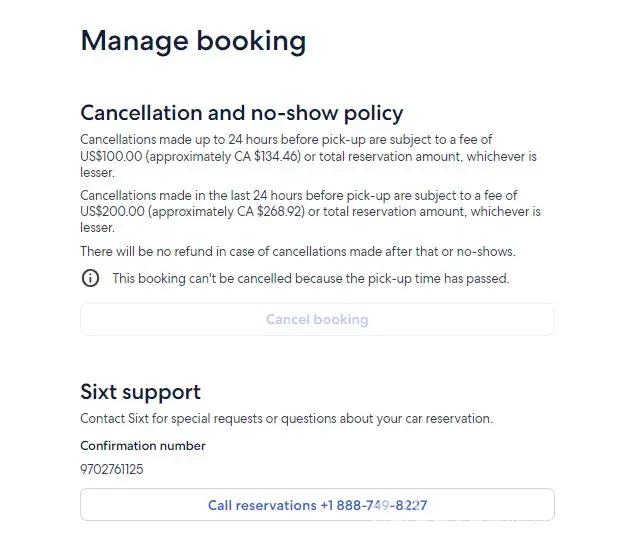Click 'lesser.' ending the US$100.00 fee paragraph
The width and height of the screenshot is (634, 558).
[x=97, y=173]
